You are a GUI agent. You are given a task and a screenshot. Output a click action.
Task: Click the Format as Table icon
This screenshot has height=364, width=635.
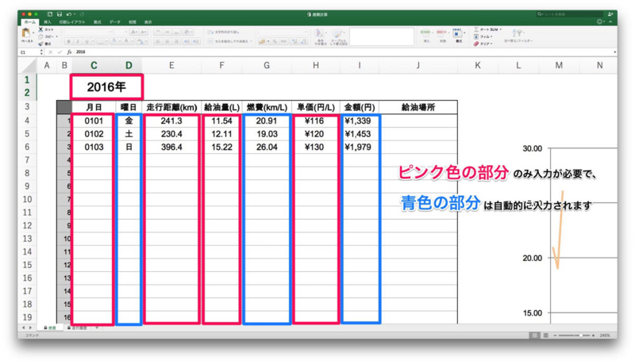[337, 33]
